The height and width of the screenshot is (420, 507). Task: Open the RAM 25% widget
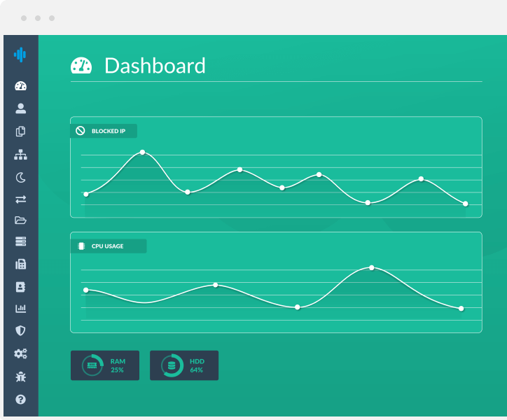coord(105,365)
